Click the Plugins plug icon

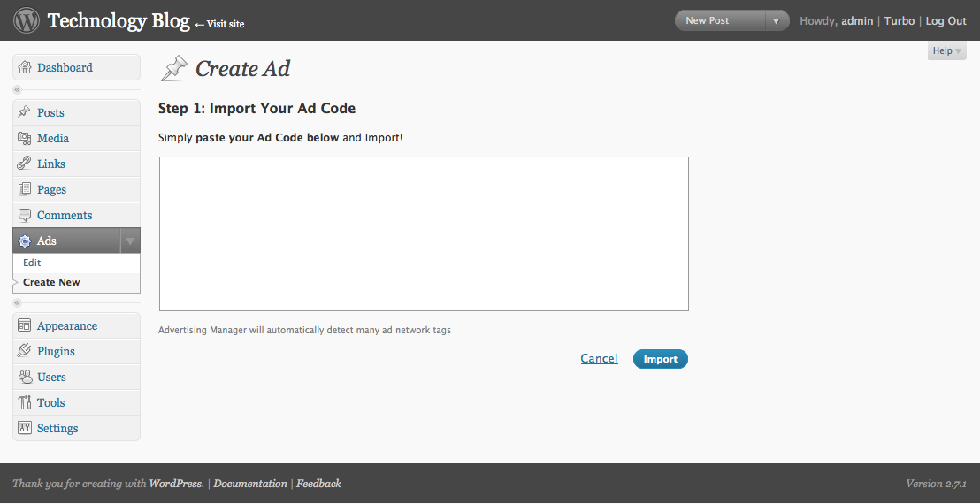[x=25, y=352]
